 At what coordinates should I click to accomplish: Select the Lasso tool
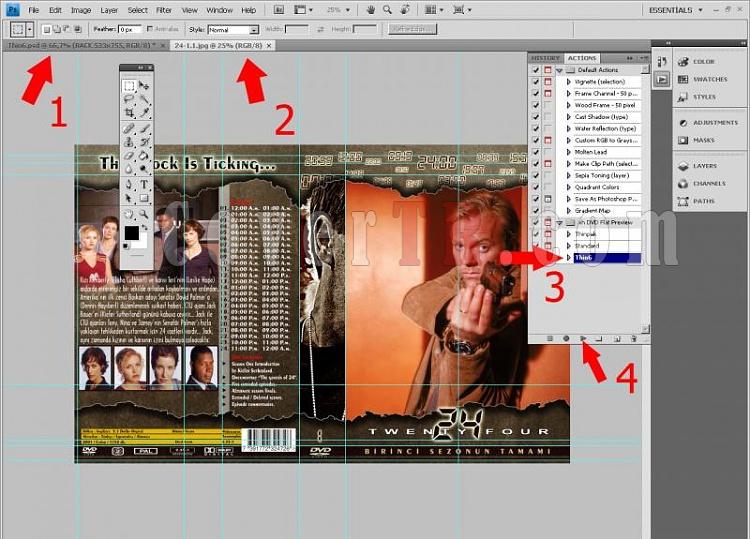pyautogui.click(x=129, y=99)
